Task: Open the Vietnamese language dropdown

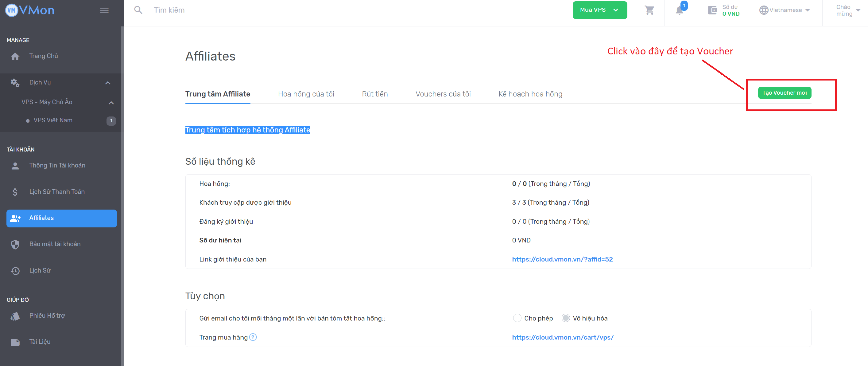Action: [x=784, y=10]
